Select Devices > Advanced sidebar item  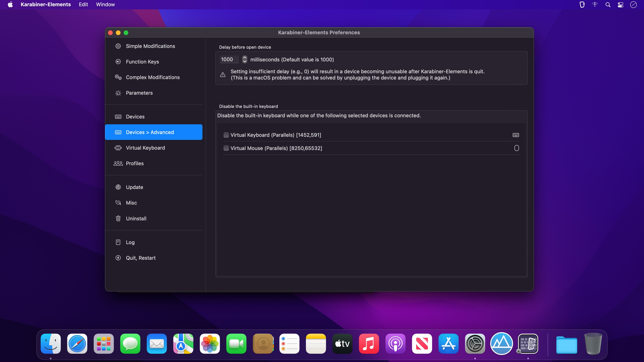153,132
